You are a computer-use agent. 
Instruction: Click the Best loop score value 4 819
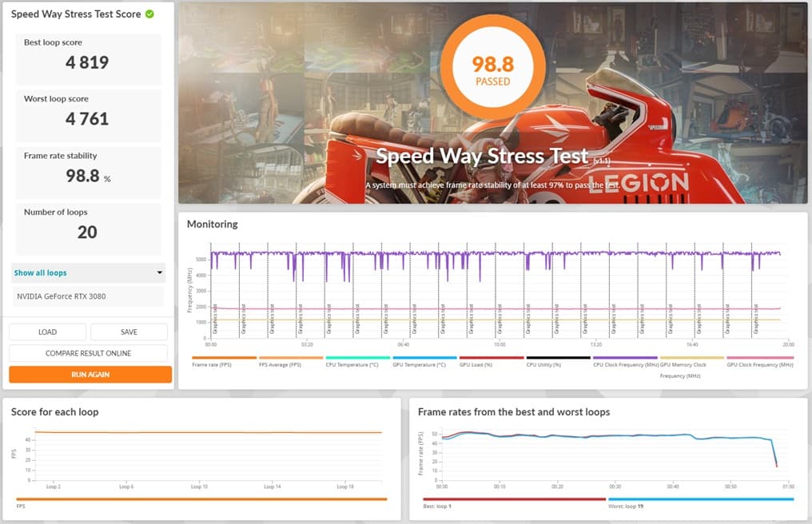click(87, 62)
